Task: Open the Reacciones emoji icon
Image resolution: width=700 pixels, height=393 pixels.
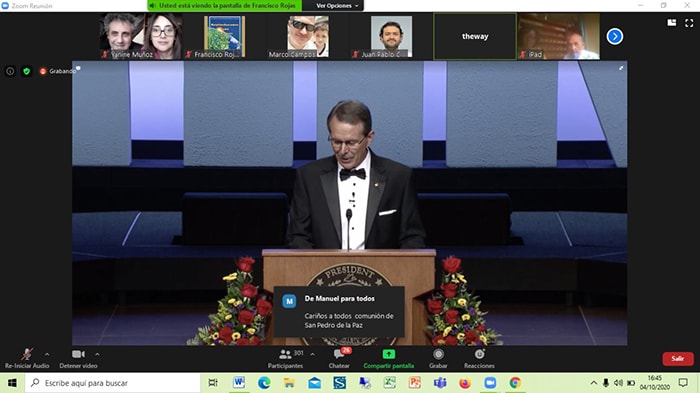Action: [479, 354]
